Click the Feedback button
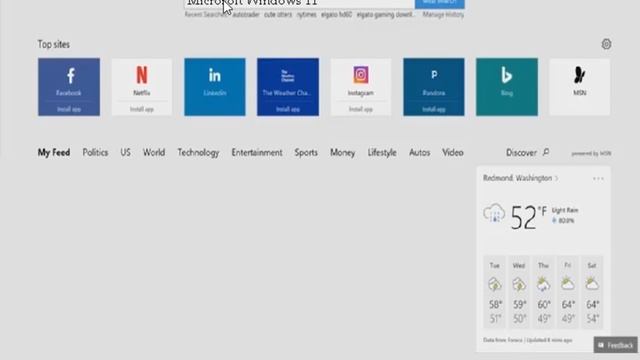 click(616, 345)
